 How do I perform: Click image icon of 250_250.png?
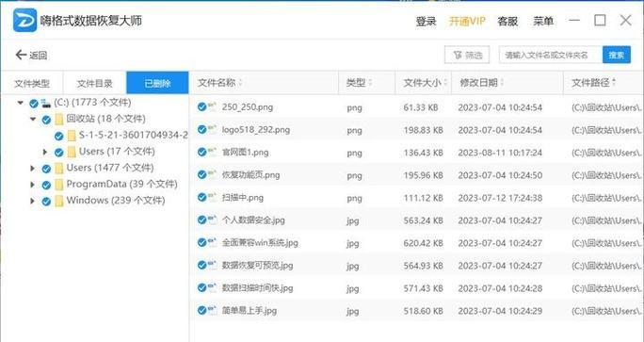pos(213,106)
